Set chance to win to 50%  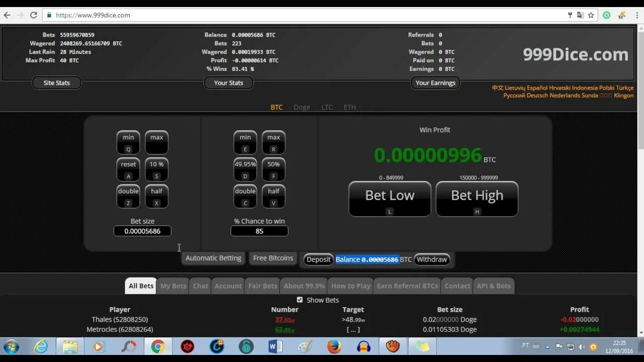(273, 169)
